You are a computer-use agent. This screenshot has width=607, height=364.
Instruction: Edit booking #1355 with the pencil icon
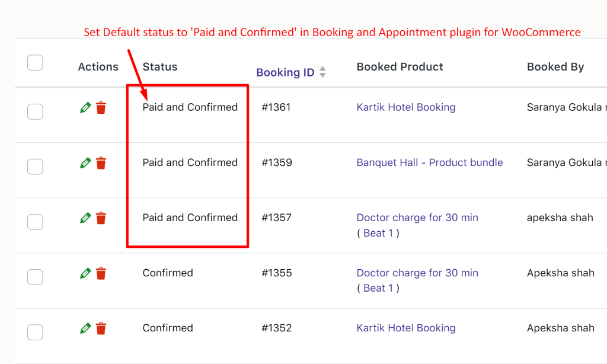coord(85,273)
